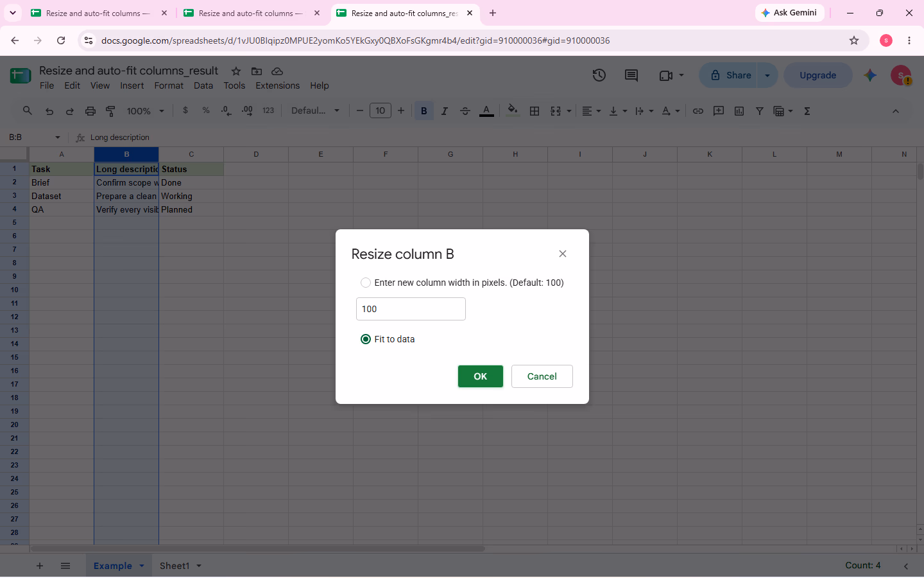
Task: Decrease the font size
Action: [360, 111]
